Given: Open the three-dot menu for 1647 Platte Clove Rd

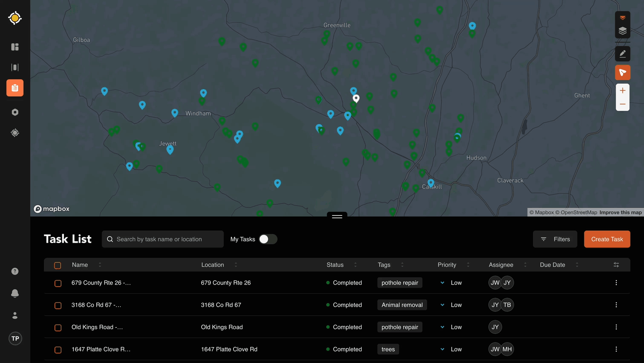Looking at the screenshot, I should click(x=616, y=349).
